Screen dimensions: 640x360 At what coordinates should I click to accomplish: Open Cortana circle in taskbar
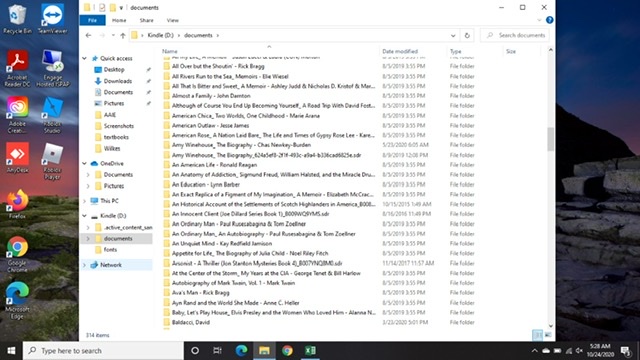click(x=195, y=351)
